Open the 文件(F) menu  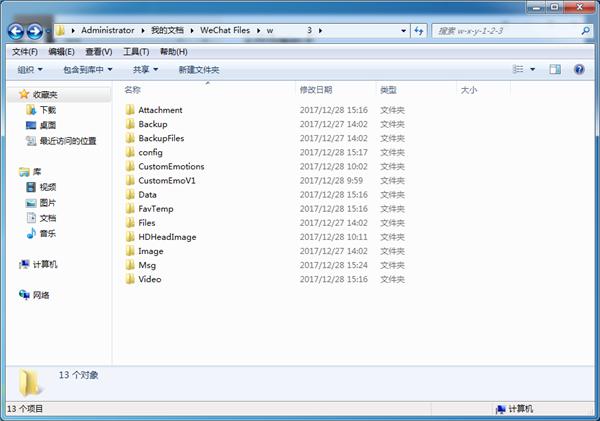pos(25,52)
